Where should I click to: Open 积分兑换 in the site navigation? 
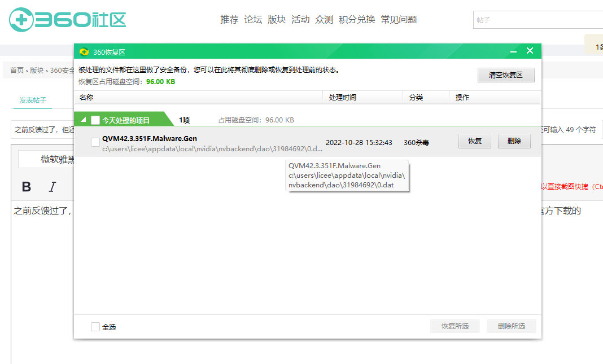(357, 20)
